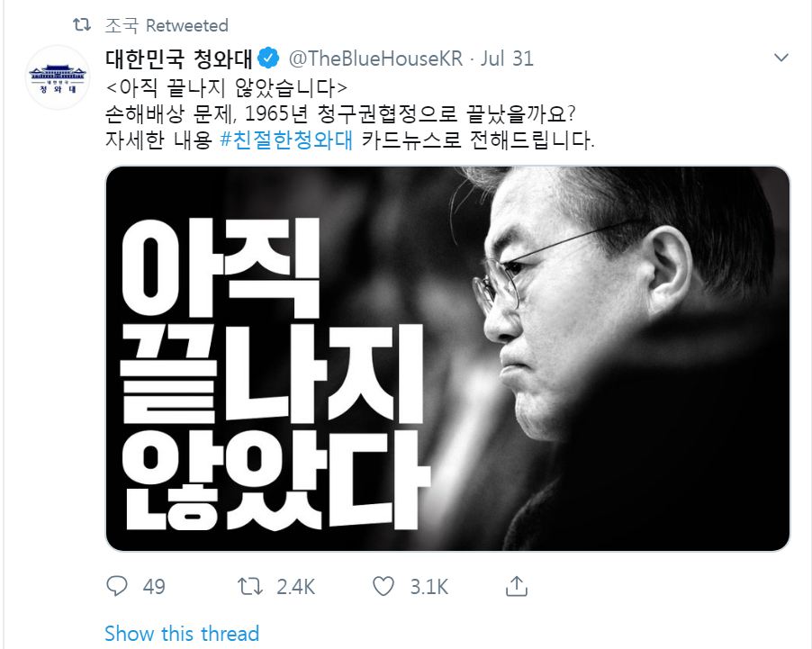The height and width of the screenshot is (649, 812).
Task: Expand the tweet options chevron
Action: point(780,58)
